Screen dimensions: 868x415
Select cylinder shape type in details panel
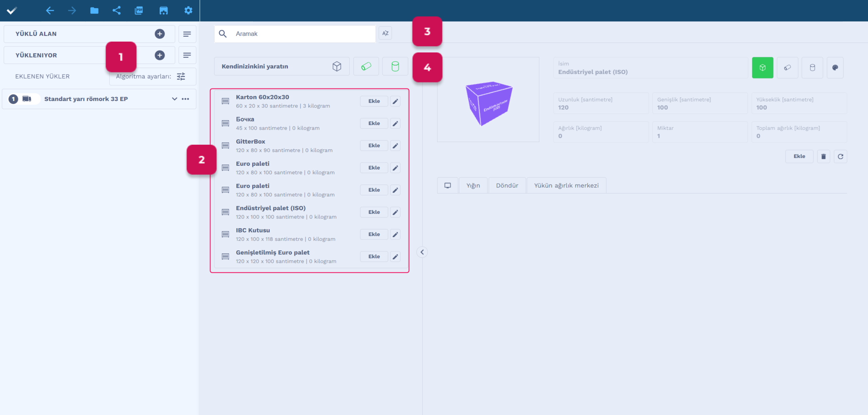click(x=812, y=68)
